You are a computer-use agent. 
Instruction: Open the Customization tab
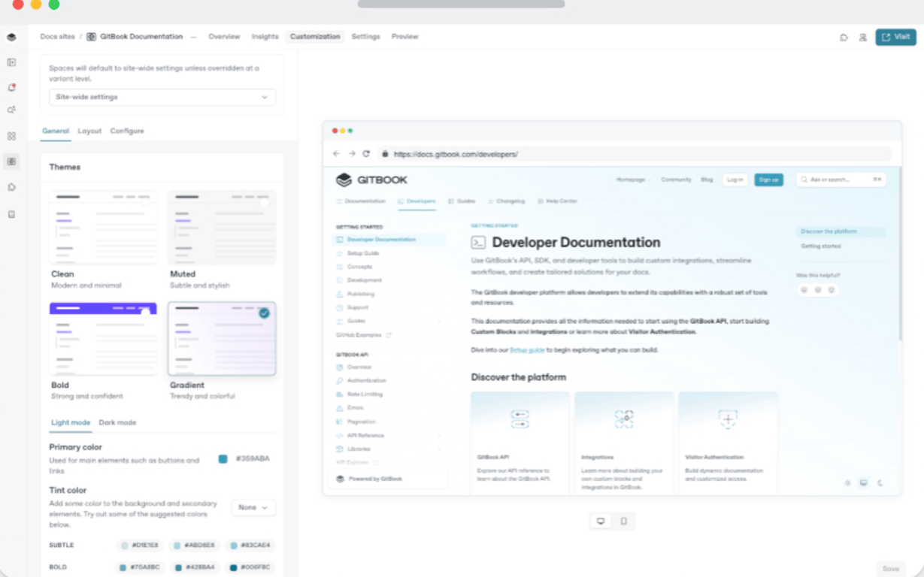pos(315,37)
